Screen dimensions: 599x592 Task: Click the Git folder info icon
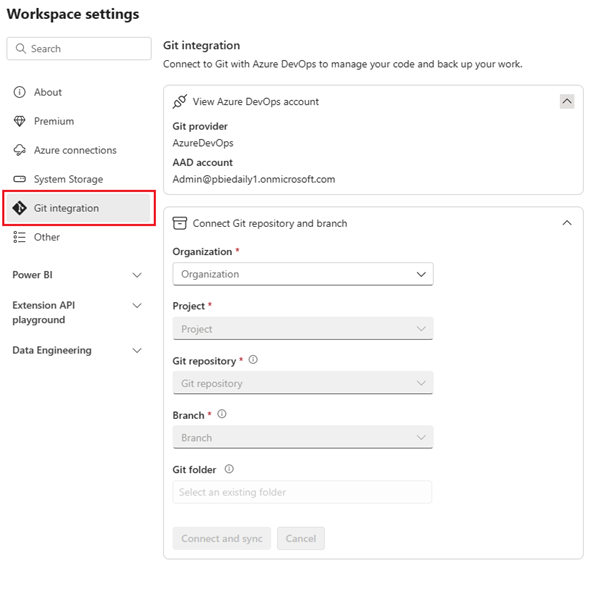tap(229, 469)
